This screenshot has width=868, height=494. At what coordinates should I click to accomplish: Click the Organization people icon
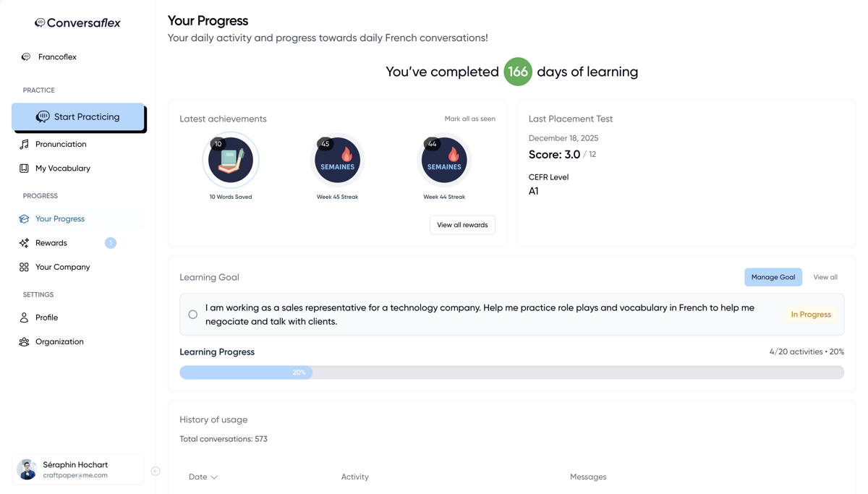point(24,342)
